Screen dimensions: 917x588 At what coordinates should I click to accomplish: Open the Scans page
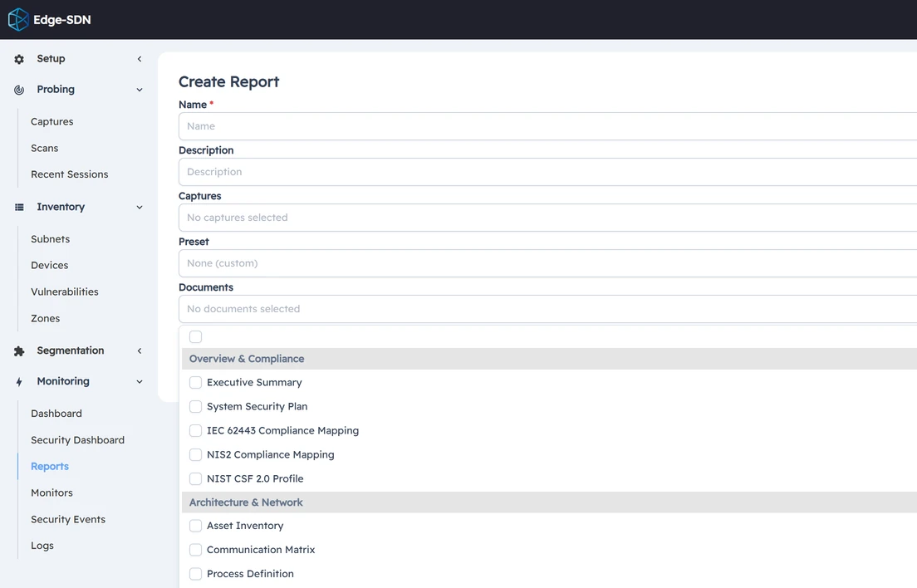[45, 148]
